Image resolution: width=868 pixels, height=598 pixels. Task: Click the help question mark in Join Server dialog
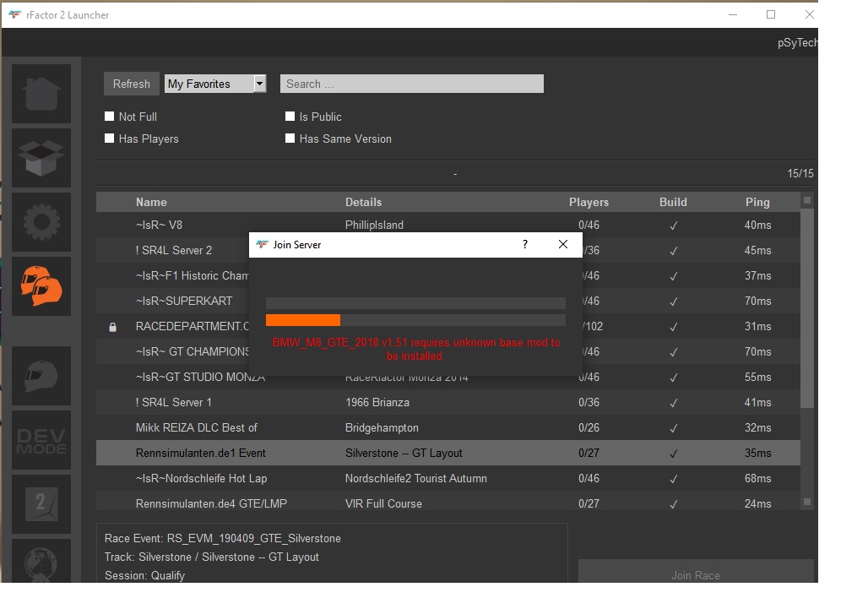[525, 245]
